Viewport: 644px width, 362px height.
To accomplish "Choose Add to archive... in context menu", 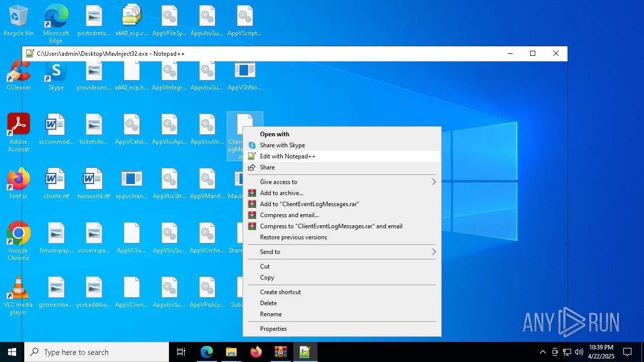I will (x=342, y=193).
